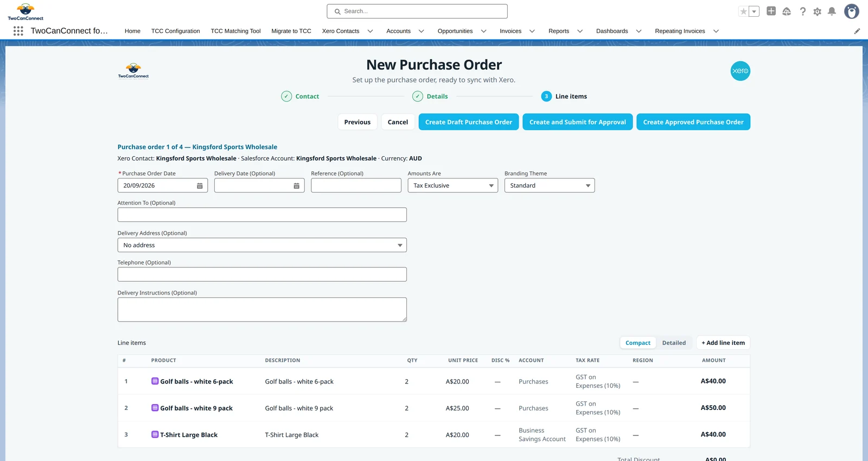
Task: Open the Setup gear icon
Action: (818, 11)
